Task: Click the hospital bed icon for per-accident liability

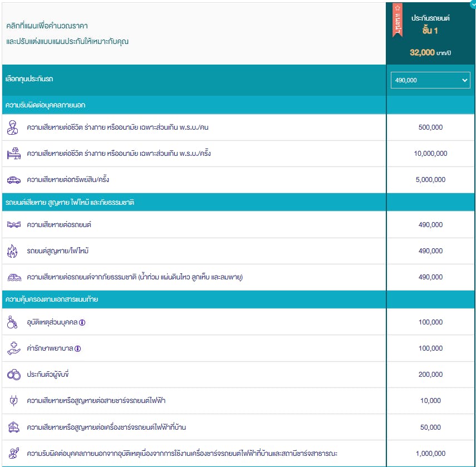Action: pos(14,154)
